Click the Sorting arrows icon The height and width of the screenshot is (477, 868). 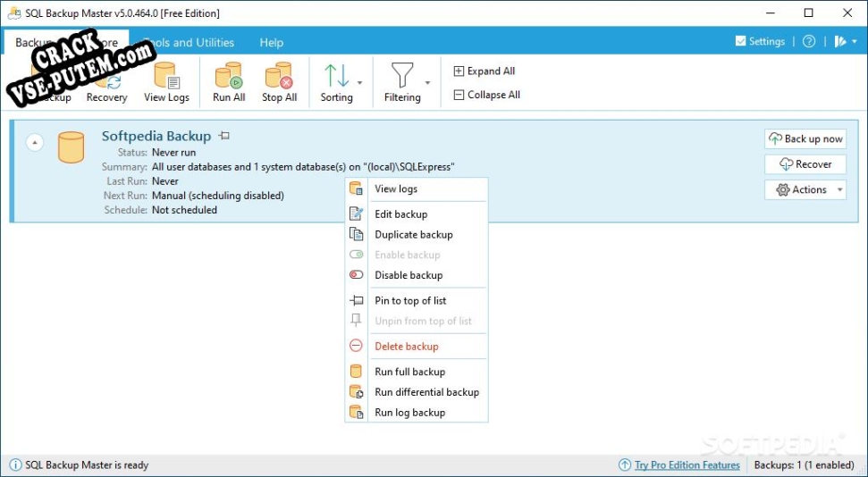click(336, 75)
